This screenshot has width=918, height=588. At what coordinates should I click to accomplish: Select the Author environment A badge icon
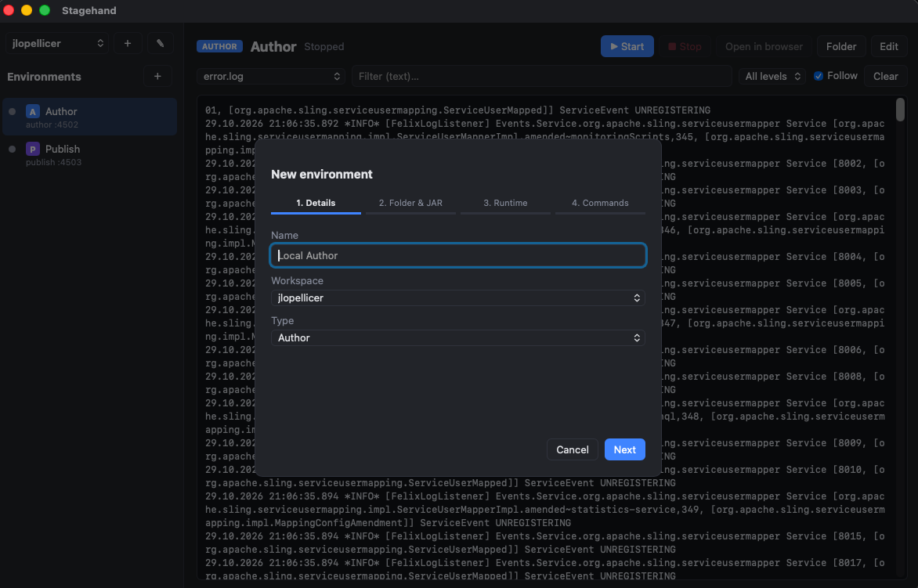pyautogui.click(x=33, y=111)
